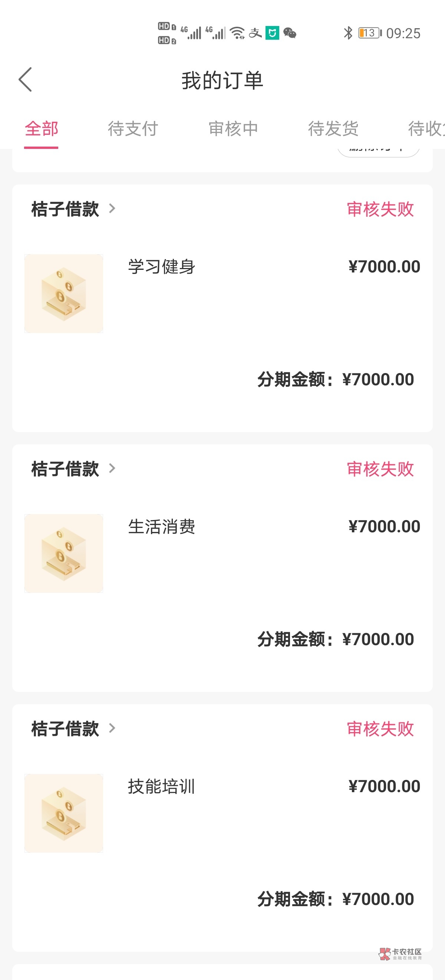
Task: Tap the 学习健身 order title
Action: tap(162, 267)
